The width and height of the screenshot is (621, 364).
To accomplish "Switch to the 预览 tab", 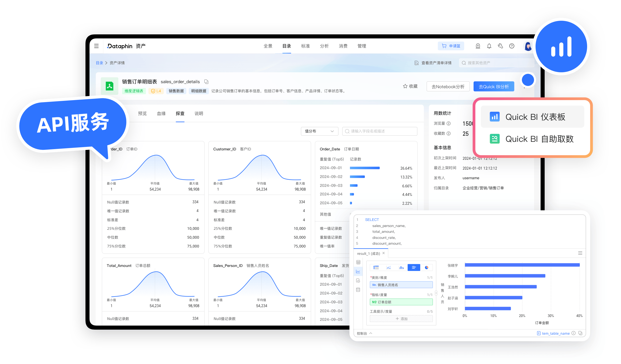I will click(142, 113).
